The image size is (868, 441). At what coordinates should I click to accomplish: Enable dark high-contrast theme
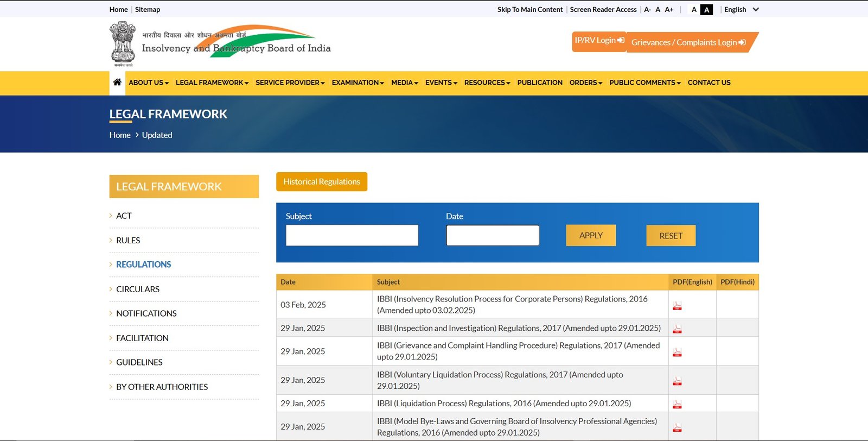(706, 10)
